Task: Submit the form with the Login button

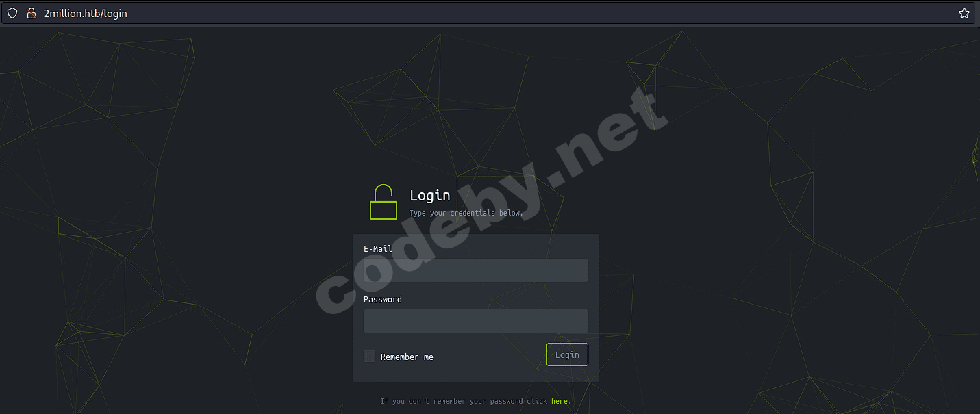Action: 567,354
